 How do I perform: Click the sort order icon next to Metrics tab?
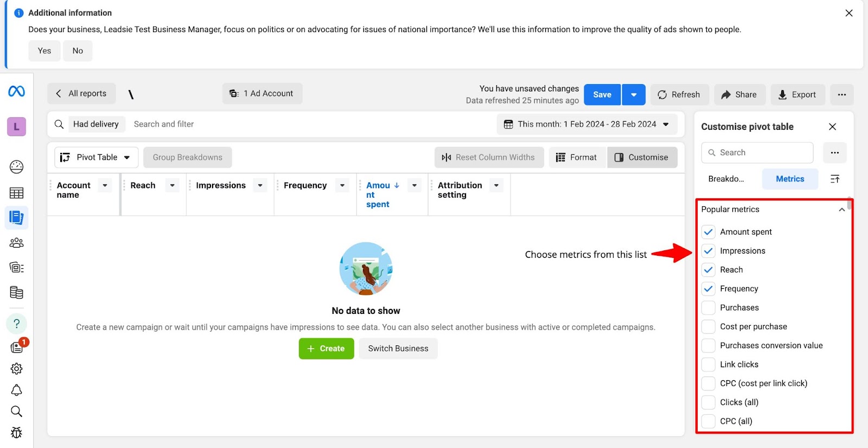coord(835,179)
